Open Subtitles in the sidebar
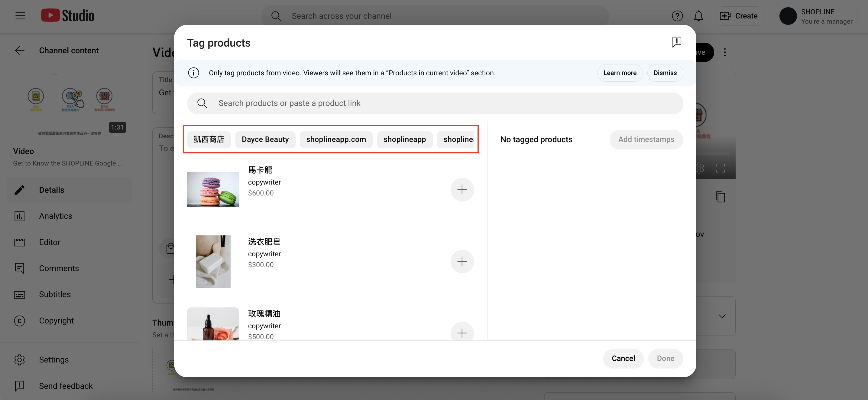 click(70, 294)
